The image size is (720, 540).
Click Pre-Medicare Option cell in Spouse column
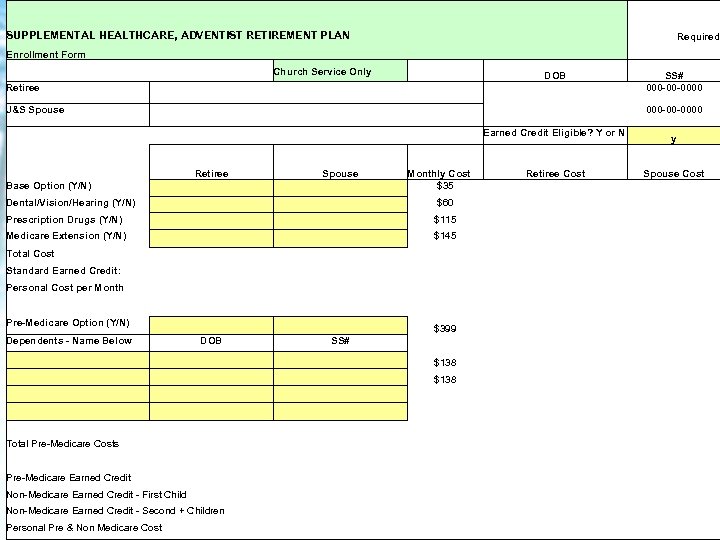coord(340,325)
